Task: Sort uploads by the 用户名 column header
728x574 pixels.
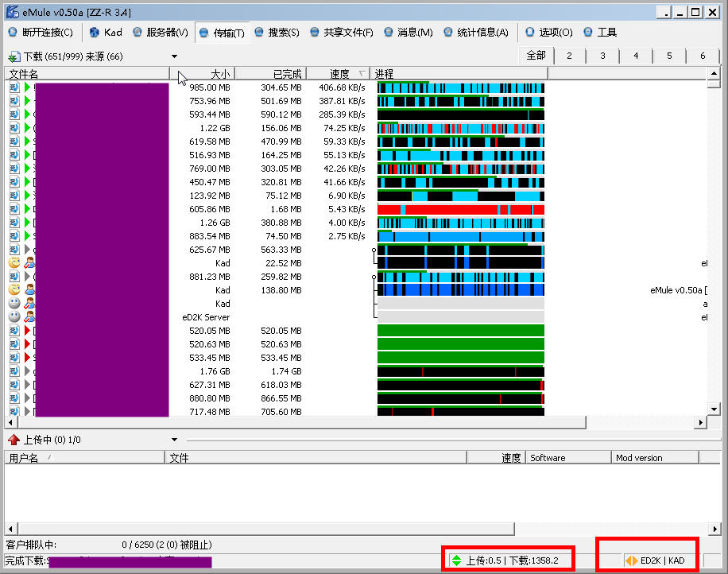Action: click(84, 458)
